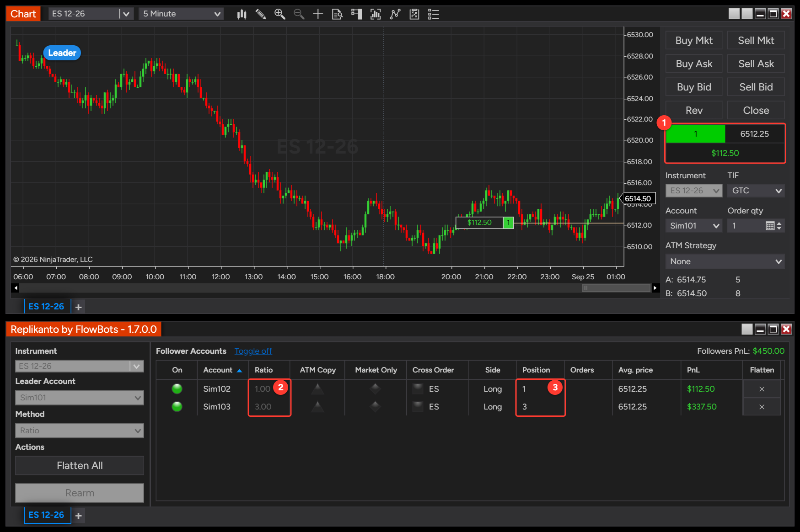Click the ATM Copy triangle for Sim103
The height and width of the screenshot is (532, 800).
click(x=317, y=407)
